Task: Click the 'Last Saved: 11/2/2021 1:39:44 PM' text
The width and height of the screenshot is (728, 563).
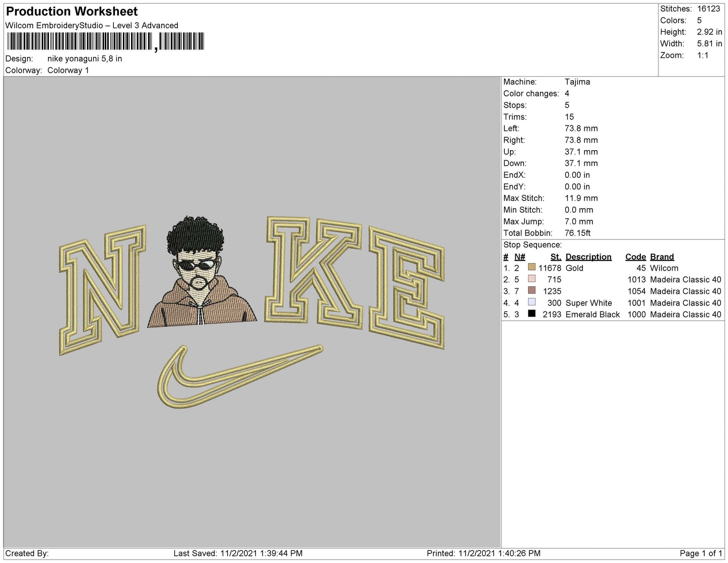Action: pos(238,553)
